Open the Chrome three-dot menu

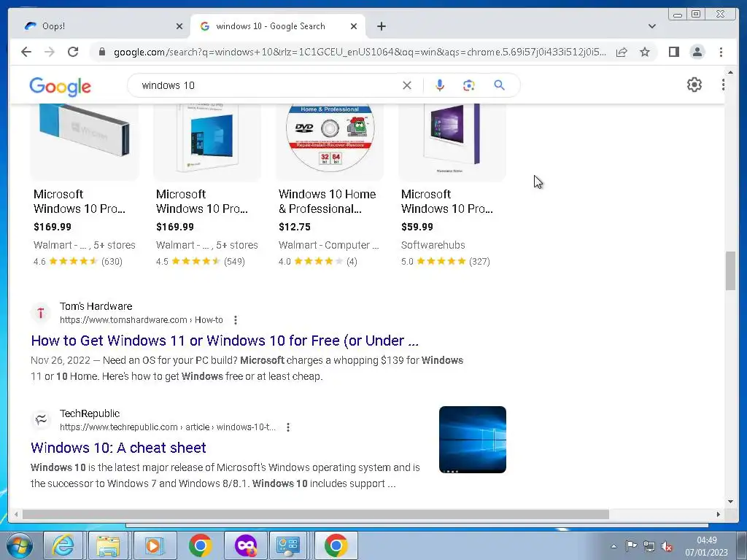(721, 52)
